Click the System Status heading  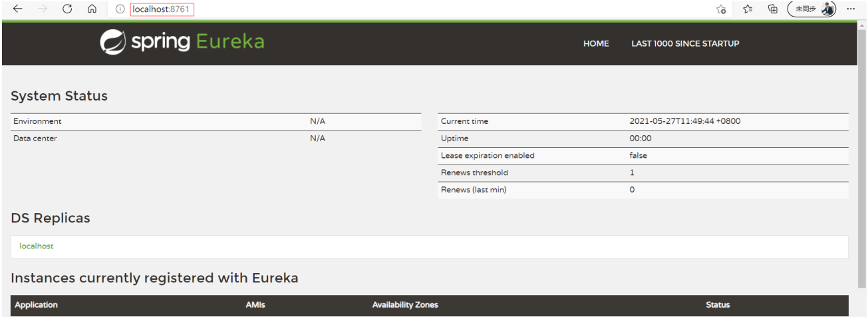click(59, 96)
